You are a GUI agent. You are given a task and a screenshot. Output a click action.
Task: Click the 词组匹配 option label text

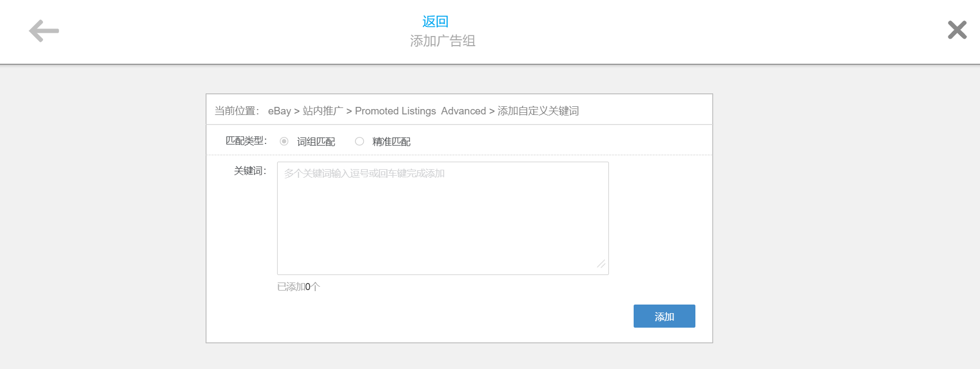click(316, 142)
